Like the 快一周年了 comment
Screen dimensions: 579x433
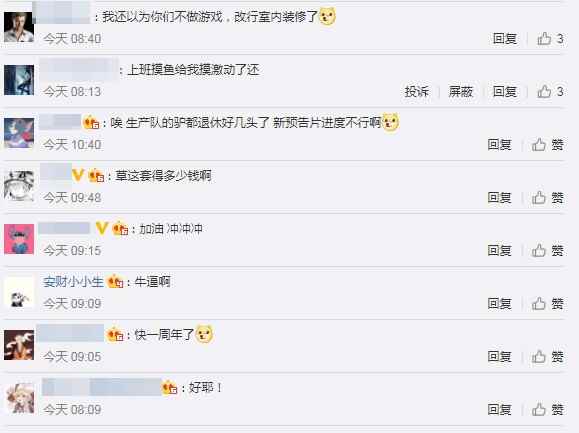(548, 356)
